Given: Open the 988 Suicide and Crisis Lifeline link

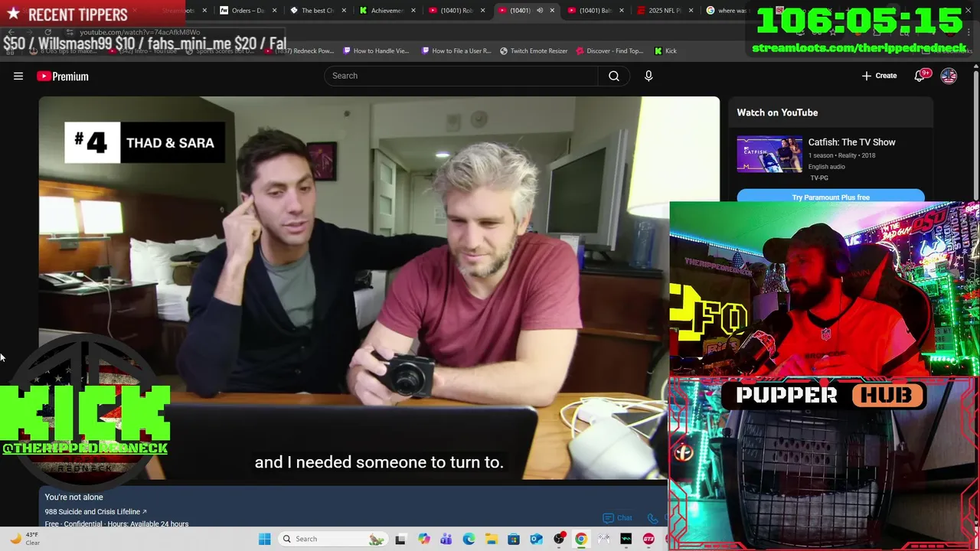Looking at the screenshot, I should (96, 512).
